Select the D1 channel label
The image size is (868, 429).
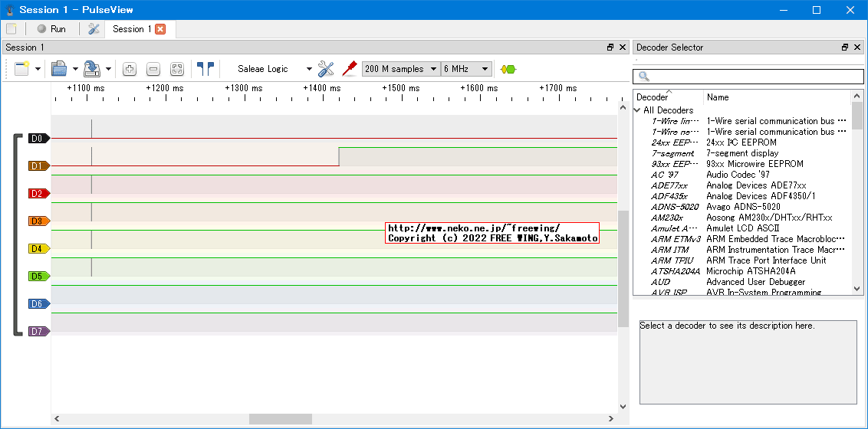click(x=39, y=165)
